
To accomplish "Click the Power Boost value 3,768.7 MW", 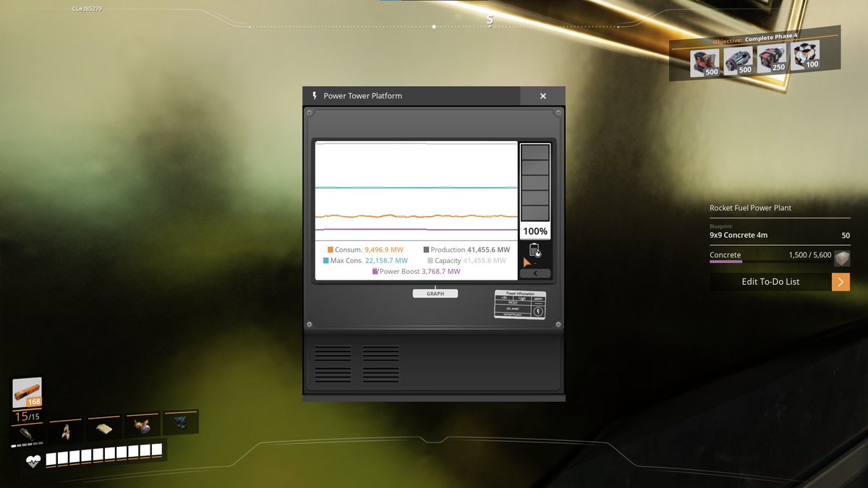I will pos(441,271).
